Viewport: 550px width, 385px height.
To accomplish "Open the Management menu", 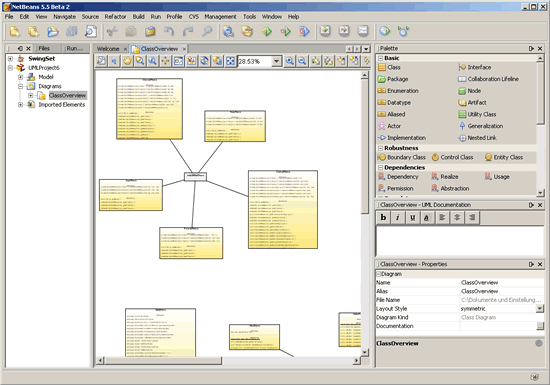I will tap(220, 16).
